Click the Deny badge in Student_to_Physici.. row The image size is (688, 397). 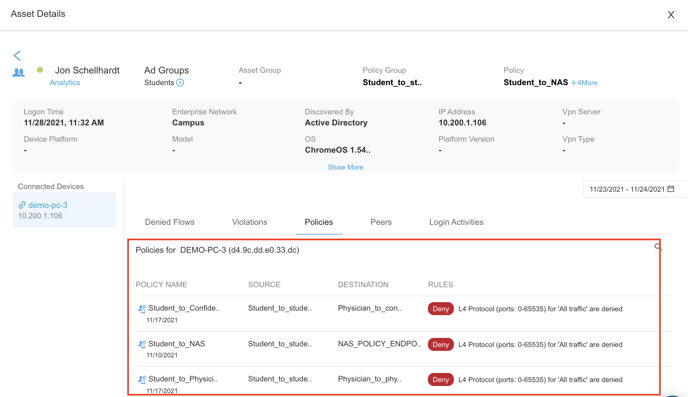pyautogui.click(x=441, y=379)
